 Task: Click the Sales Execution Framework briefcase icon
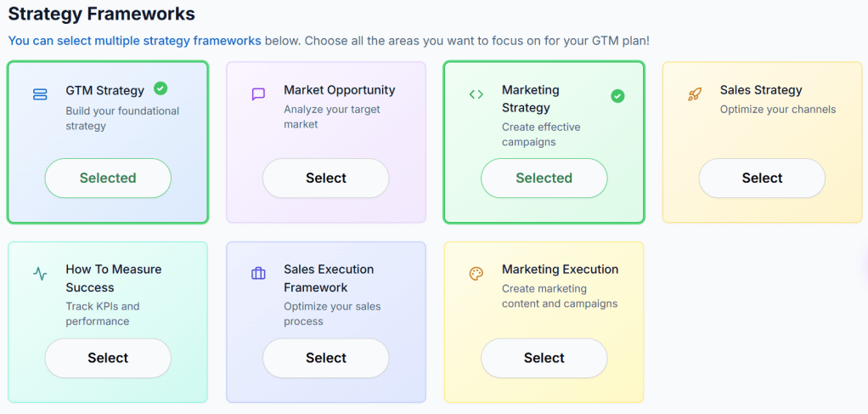258,274
